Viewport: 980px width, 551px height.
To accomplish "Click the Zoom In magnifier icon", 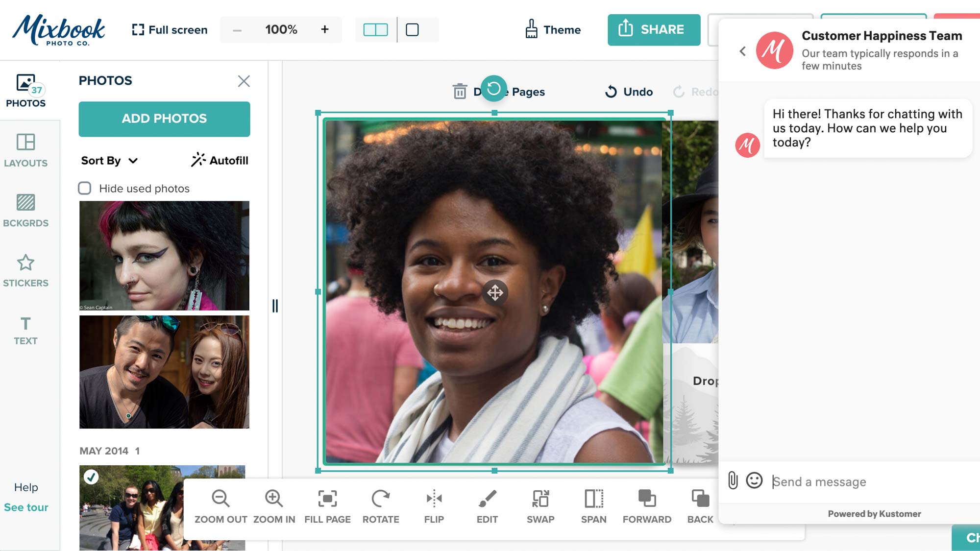I will (x=273, y=500).
